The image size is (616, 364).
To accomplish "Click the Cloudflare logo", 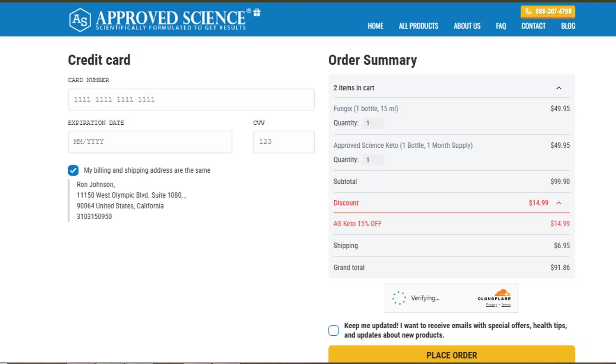I will point(494,295).
